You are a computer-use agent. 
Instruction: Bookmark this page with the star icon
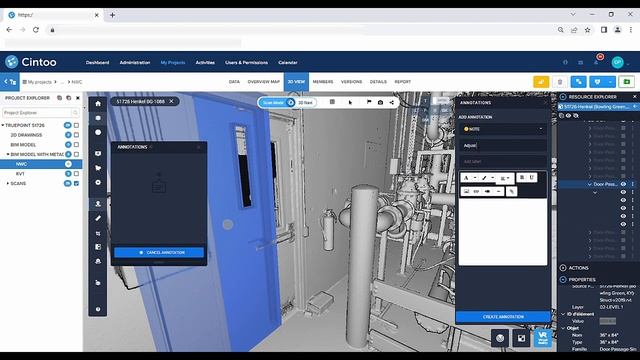click(x=587, y=30)
